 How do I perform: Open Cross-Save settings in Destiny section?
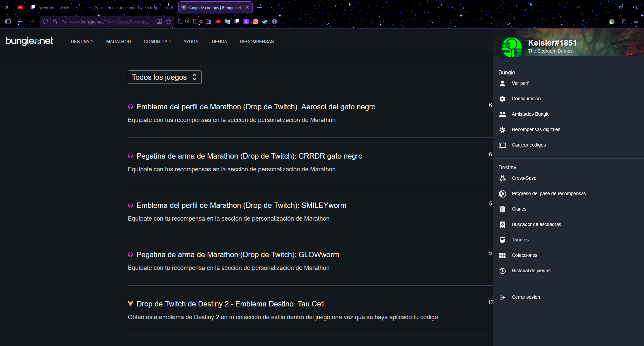coord(524,178)
